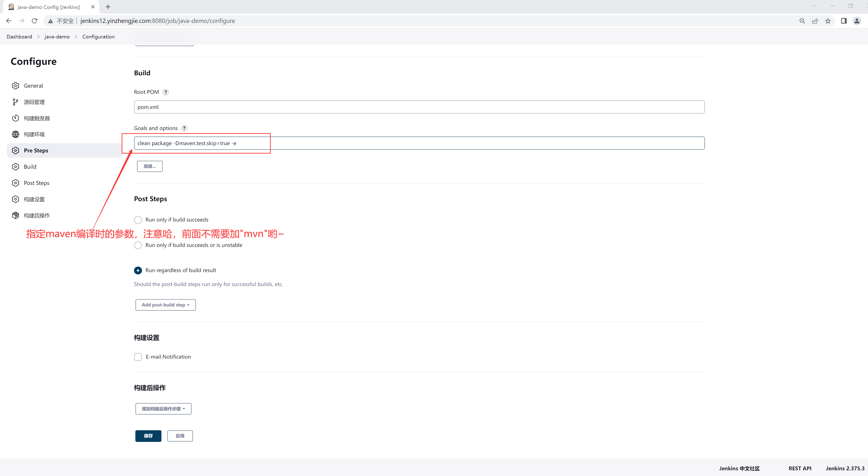
Task: Expand Add post-build step dropdown
Action: tap(166, 305)
